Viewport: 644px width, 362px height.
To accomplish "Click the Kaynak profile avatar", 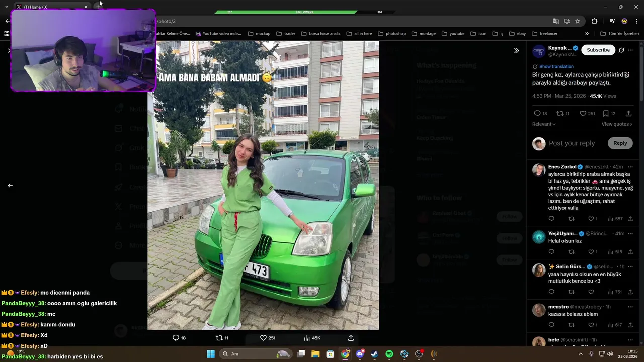I will tap(539, 51).
